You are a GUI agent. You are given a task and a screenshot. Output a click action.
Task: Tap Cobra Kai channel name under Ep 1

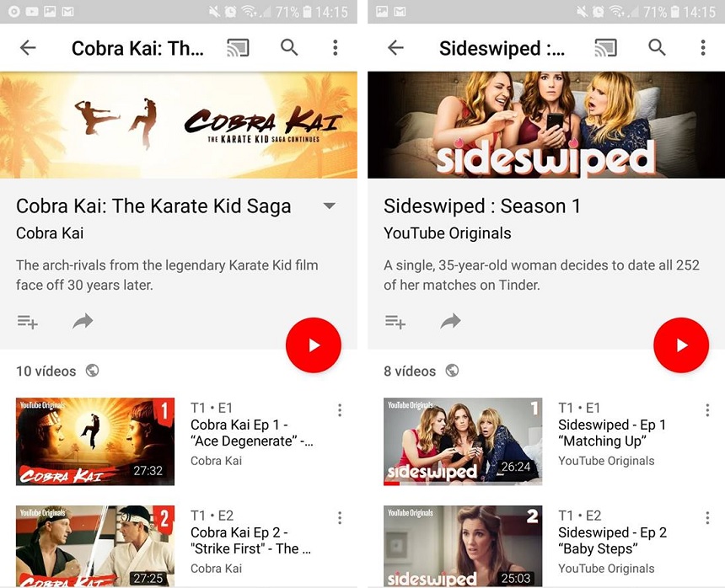pos(217,461)
